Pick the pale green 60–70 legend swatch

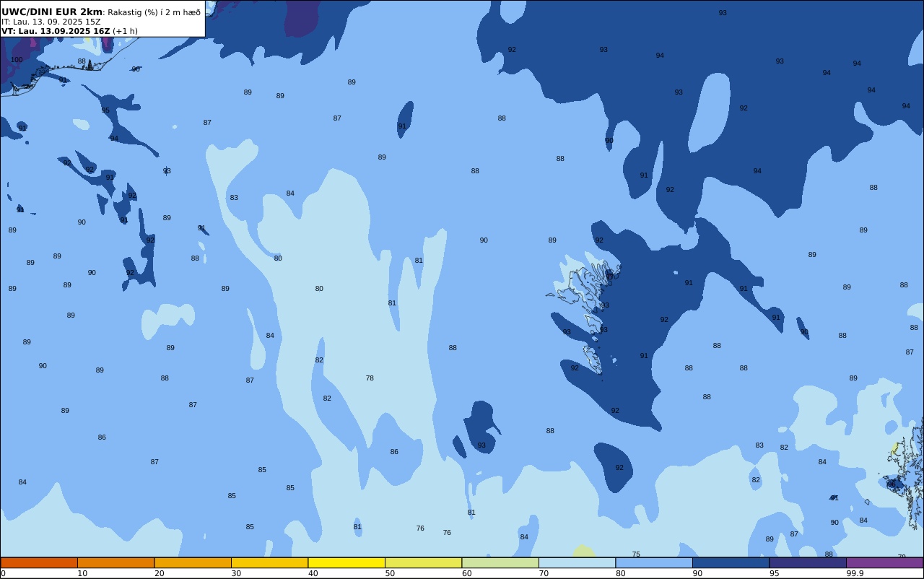[500, 562]
